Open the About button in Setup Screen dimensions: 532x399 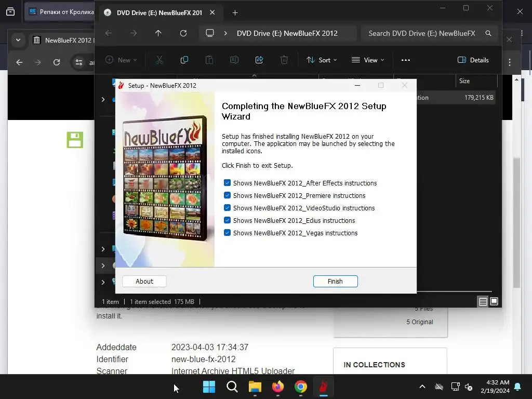144,281
